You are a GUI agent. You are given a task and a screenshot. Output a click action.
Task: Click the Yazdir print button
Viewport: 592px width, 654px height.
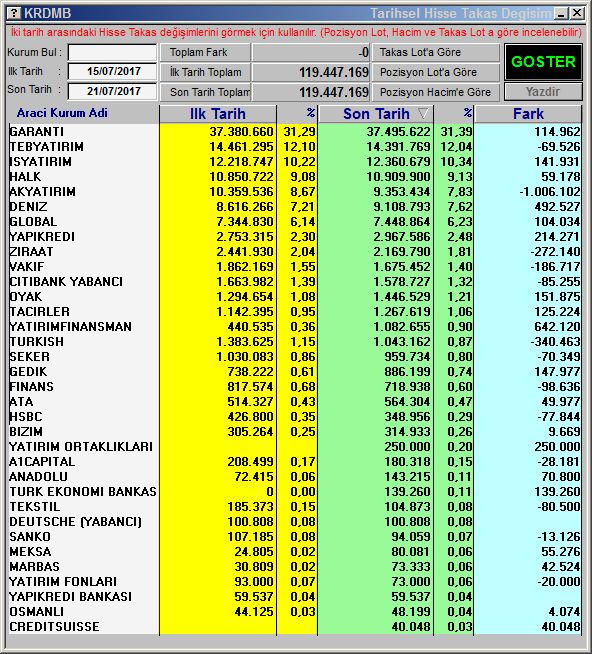(x=543, y=91)
